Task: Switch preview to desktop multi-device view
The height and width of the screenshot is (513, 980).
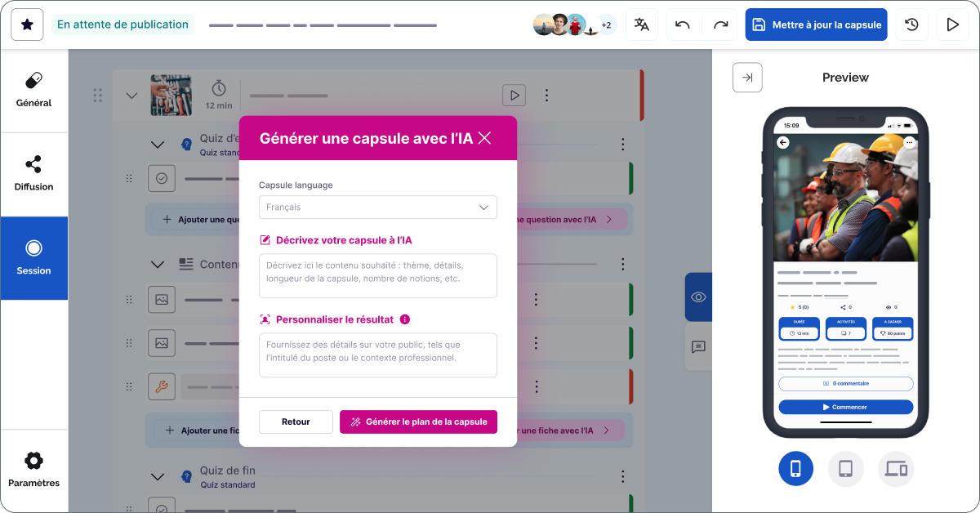Action: pos(896,469)
